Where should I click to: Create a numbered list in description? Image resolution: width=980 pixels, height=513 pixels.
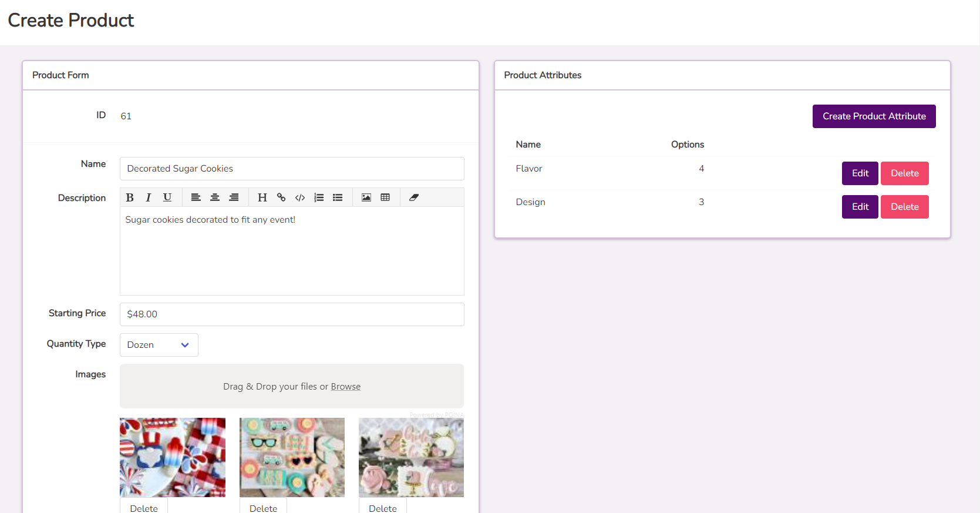point(319,197)
